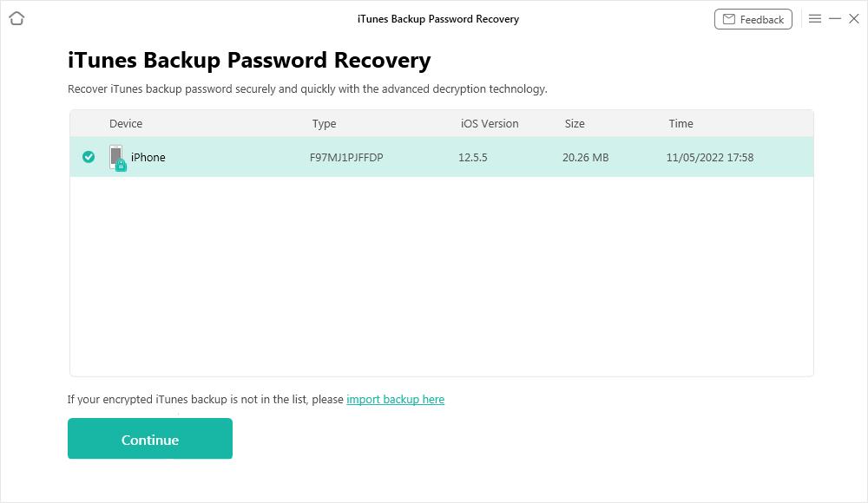Click the locked iPhone device icon

point(117,158)
